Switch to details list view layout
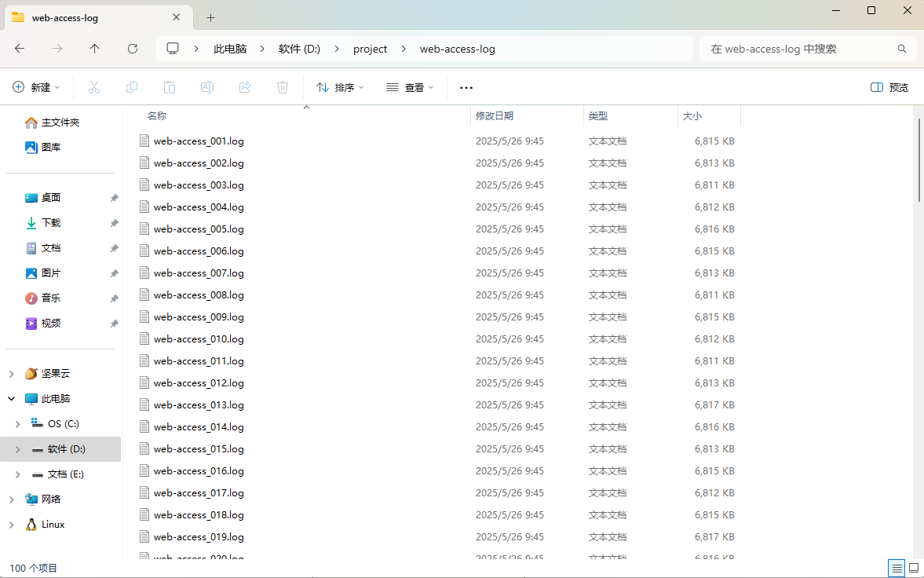 coord(896,568)
